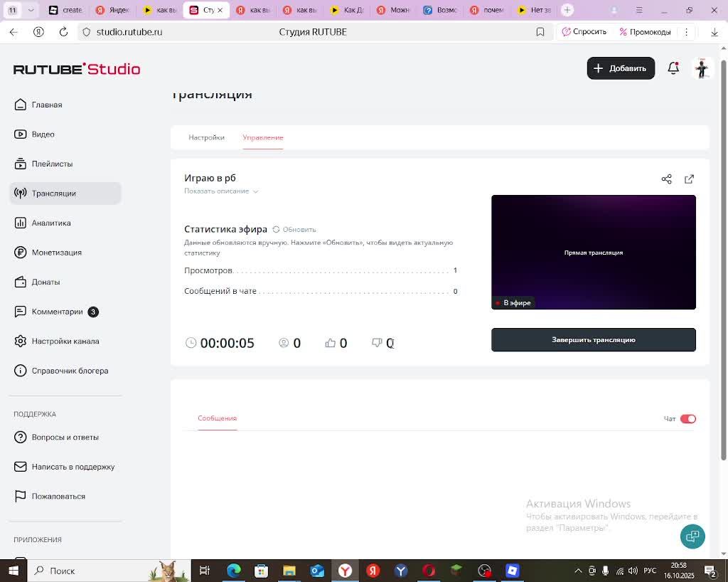The height and width of the screenshot is (582, 728).
Task: Click the Обновить link
Action: tap(299, 229)
